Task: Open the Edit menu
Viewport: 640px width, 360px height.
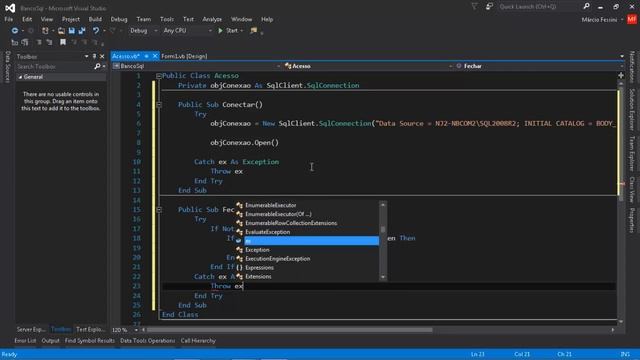Action: click(x=27, y=19)
